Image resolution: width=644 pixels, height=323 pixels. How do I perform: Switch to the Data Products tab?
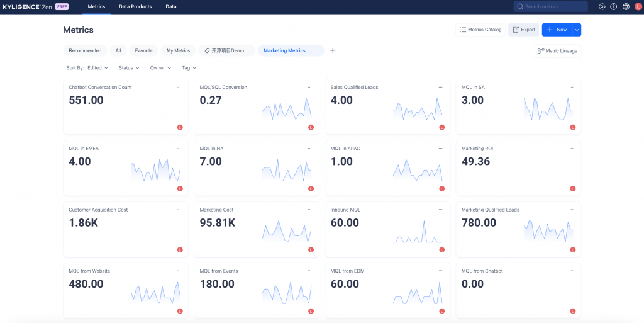click(135, 6)
